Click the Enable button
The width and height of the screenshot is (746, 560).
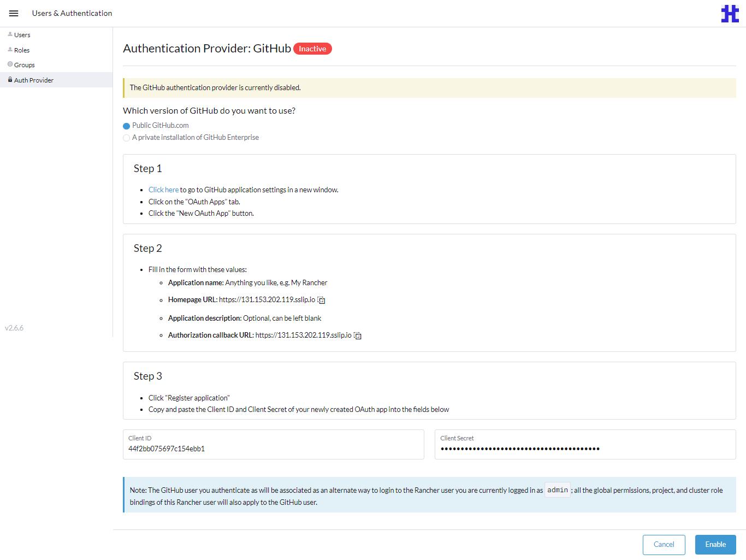click(715, 545)
